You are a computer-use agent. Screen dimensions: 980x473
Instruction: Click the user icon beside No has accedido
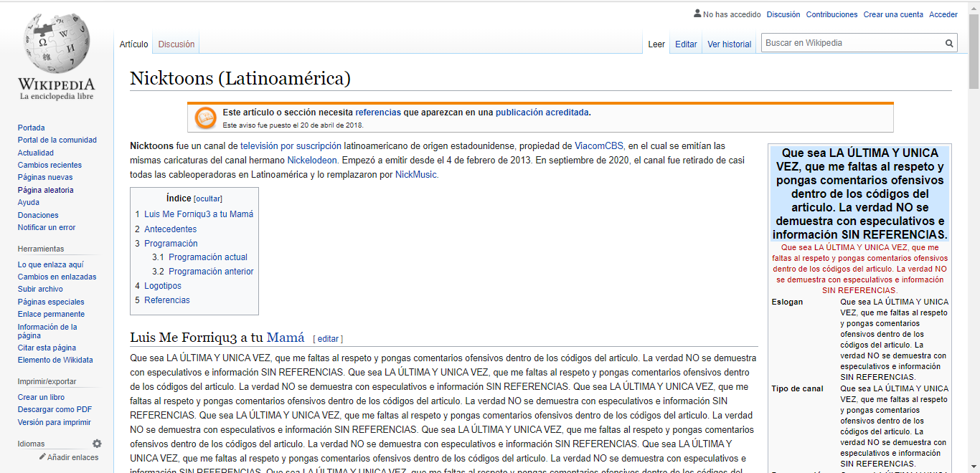tap(697, 14)
